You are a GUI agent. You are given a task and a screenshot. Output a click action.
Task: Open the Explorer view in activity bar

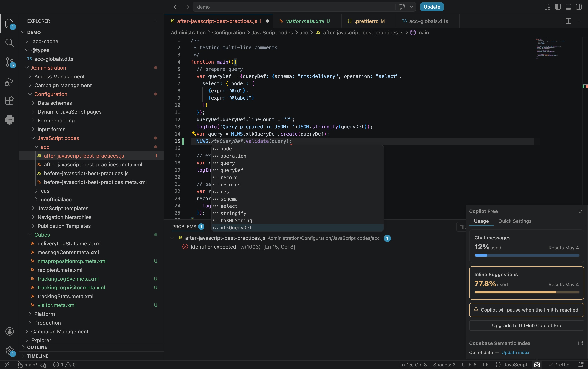(x=9, y=24)
